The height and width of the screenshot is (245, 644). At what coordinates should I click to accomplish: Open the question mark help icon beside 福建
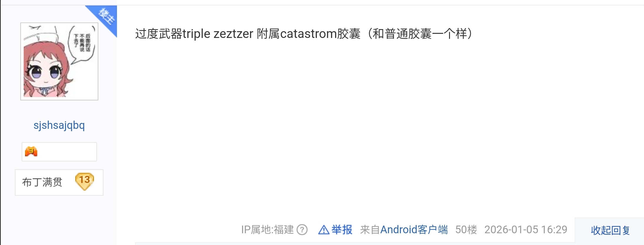point(302,230)
